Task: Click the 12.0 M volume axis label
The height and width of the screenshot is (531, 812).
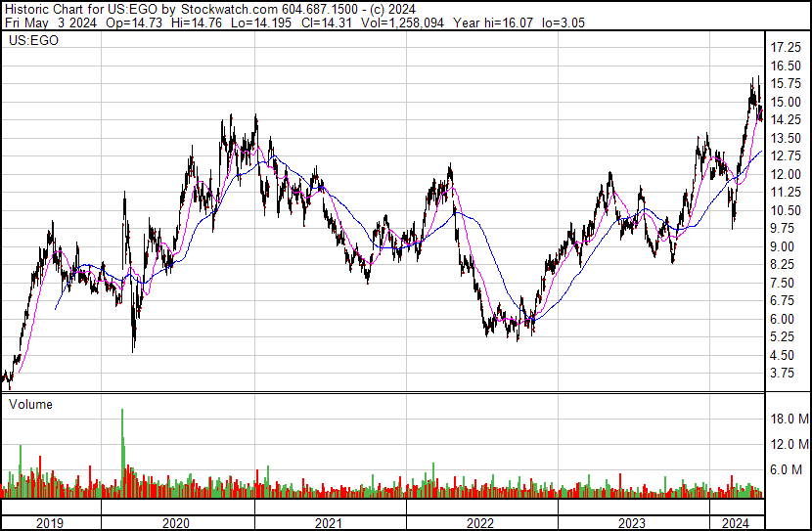Action: point(789,444)
